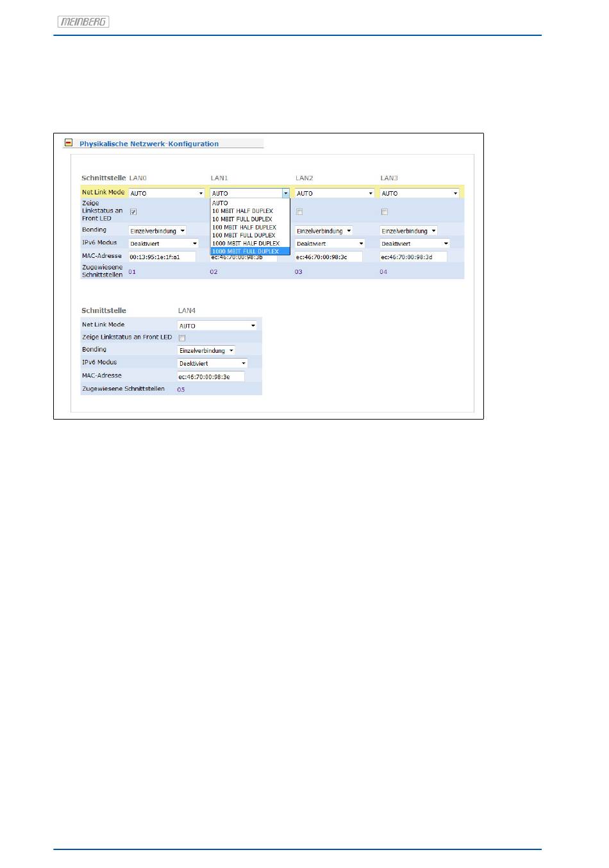This screenshot has height=868, width=609.
Task: Select 100 MBIT FULL DUPLEX option
Action: tap(250, 235)
